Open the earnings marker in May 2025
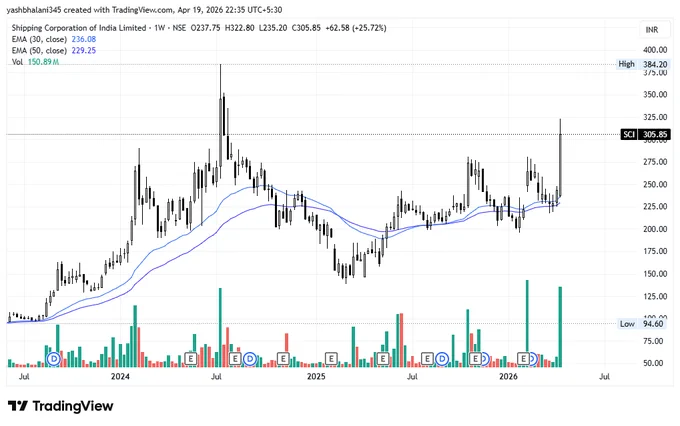The height and width of the screenshot is (426, 680). pos(382,359)
